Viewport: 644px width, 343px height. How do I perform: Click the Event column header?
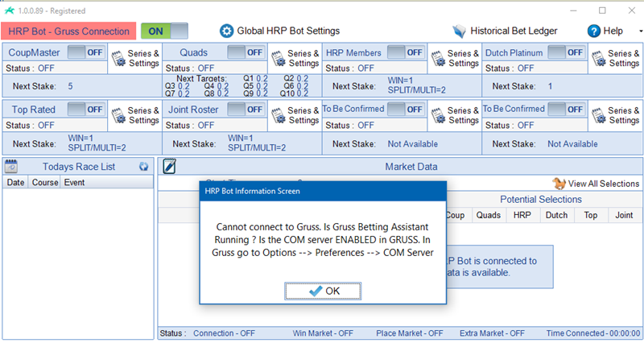[74, 183]
